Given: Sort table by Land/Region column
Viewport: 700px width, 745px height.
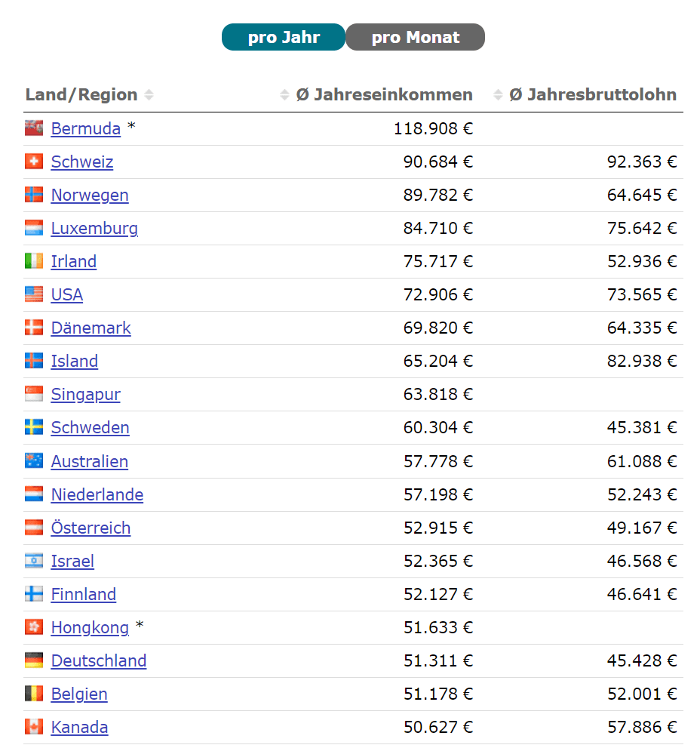Looking at the screenshot, I should click(x=81, y=95).
